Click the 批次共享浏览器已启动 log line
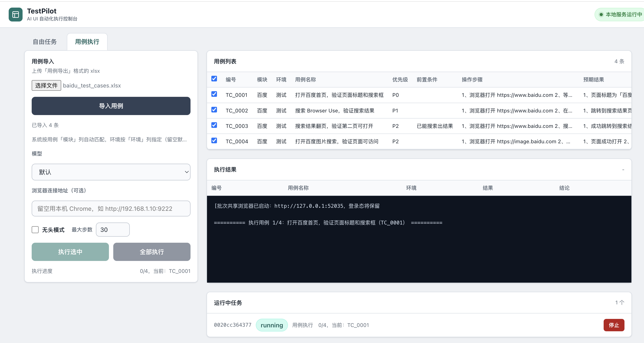The height and width of the screenshot is (343, 644). (x=297, y=206)
